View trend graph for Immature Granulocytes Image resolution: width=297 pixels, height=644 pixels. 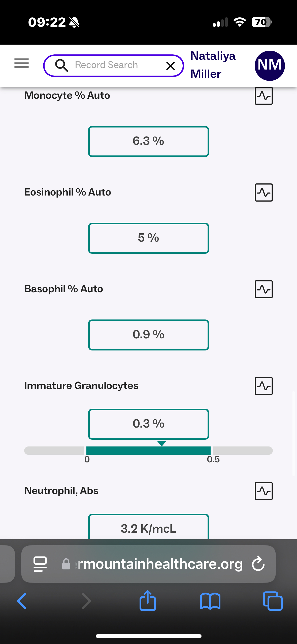click(x=263, y=386)
